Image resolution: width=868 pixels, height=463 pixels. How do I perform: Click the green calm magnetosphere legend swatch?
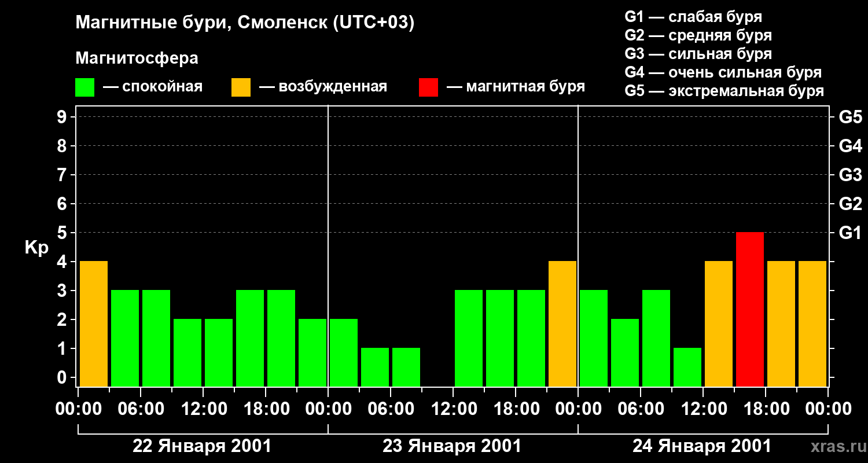84,87
